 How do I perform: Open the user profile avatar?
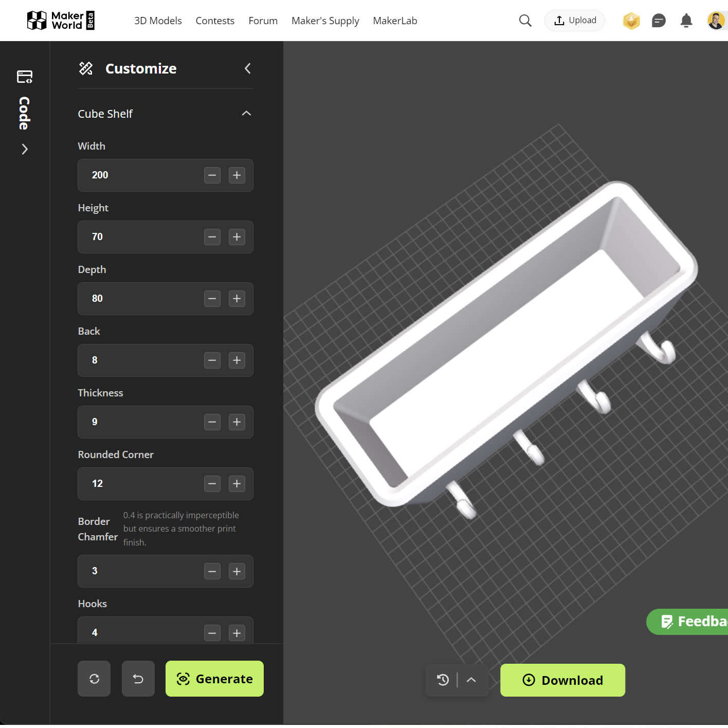tap(716, 21)
